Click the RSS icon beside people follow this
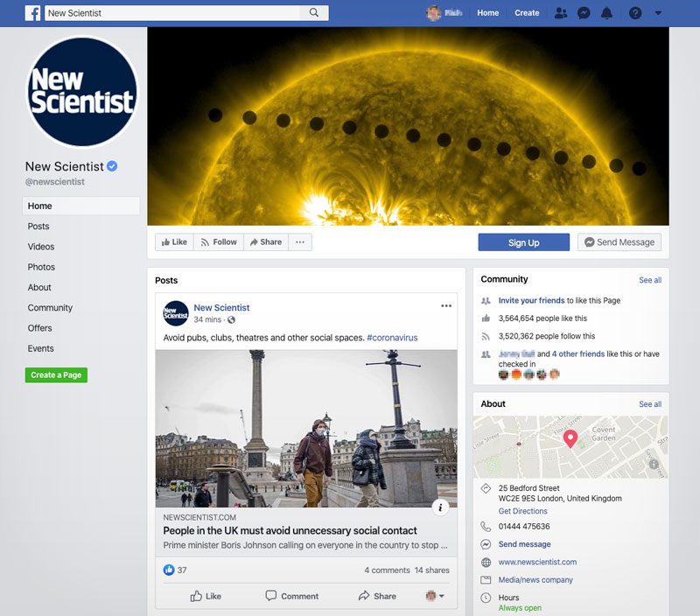700x616 pixels. tap(486, 336)
